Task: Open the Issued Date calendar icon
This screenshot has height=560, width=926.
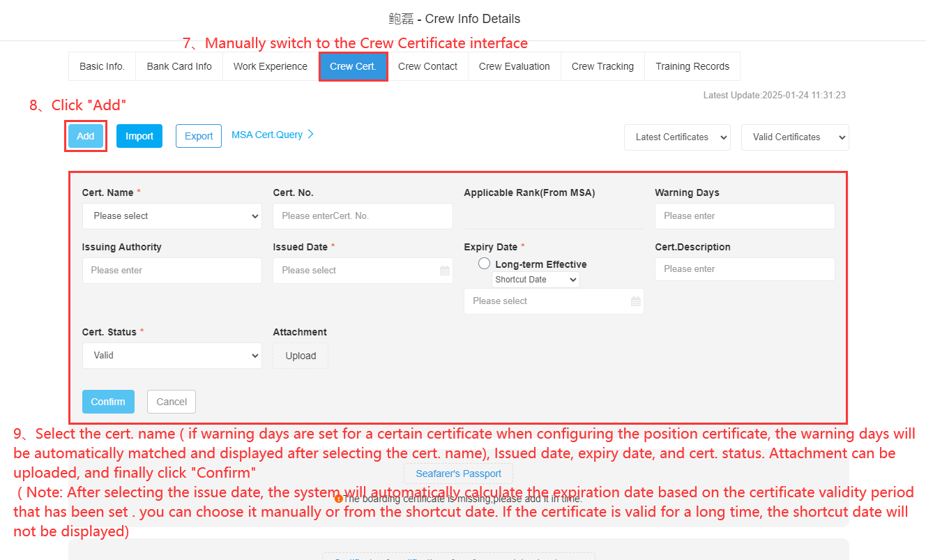Action: [x=444, y=271]
